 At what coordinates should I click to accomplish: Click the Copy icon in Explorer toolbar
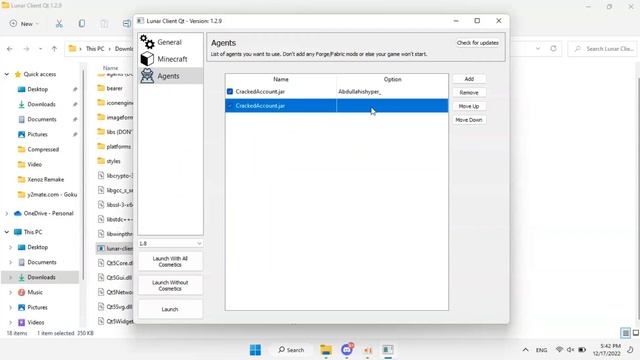tap(82, 24)
